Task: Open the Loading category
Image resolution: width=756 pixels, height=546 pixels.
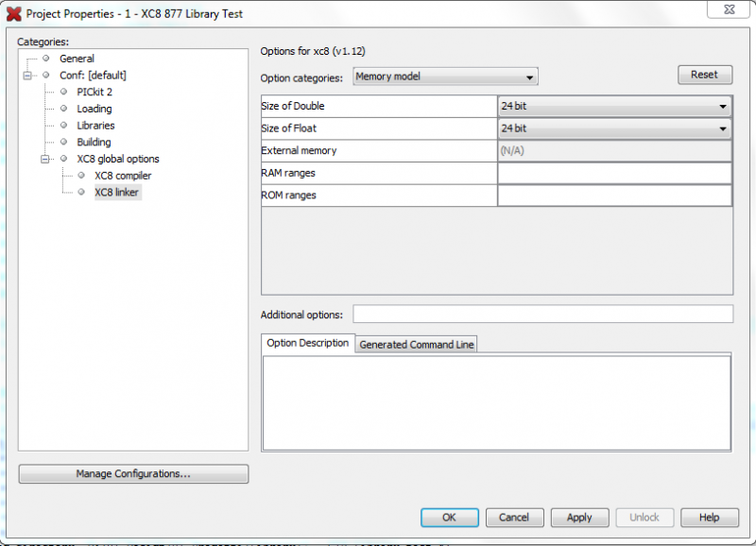Action: click(x=94, y=109)
